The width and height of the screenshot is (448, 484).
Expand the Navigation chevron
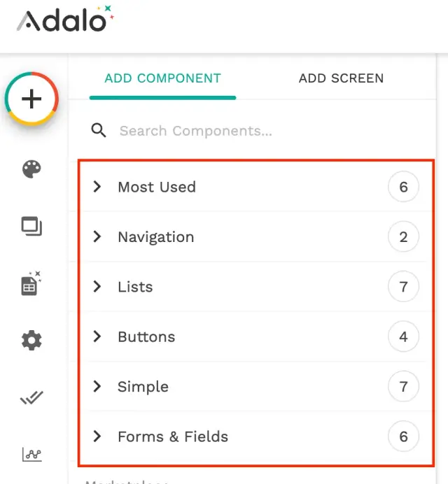click(x=97, y=237)
